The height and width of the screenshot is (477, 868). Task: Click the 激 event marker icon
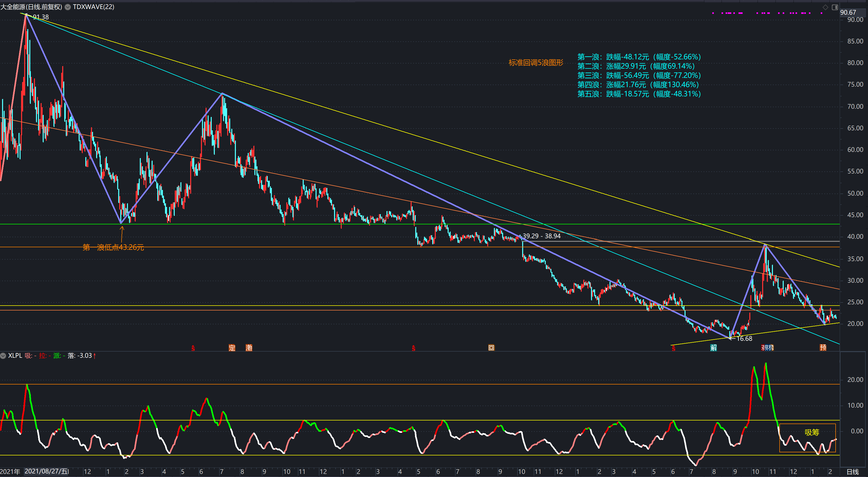[249, 347]
